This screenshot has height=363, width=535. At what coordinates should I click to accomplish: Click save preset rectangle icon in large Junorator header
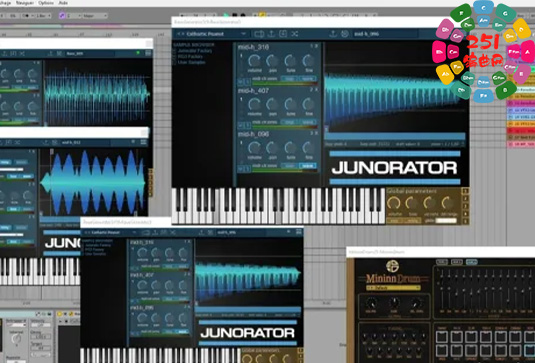click(x=259, y=34)
